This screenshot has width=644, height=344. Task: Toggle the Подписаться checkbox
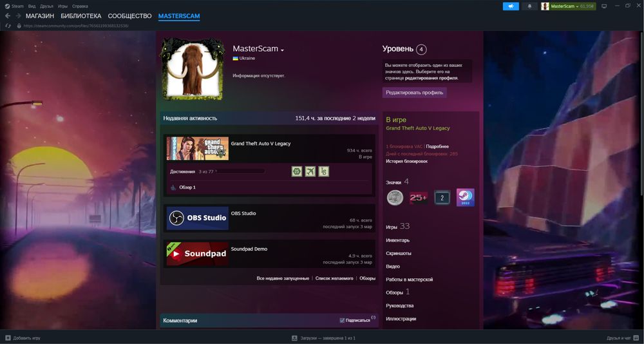[x=342, y=320]
